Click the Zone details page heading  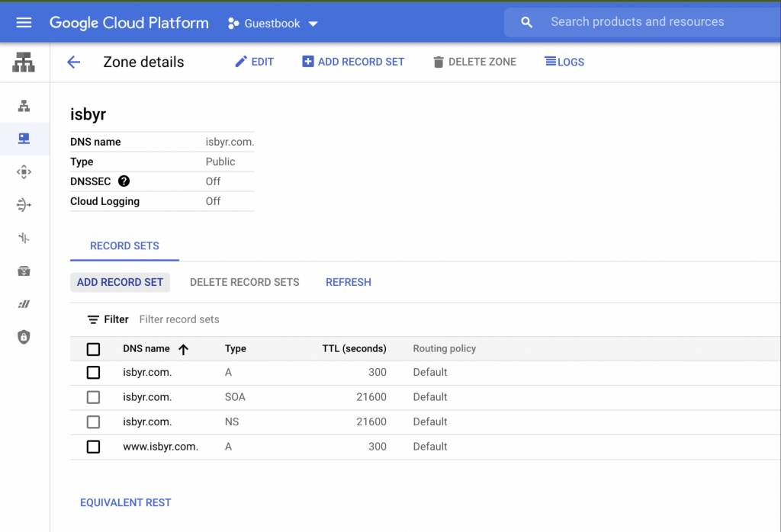point(143,62)
